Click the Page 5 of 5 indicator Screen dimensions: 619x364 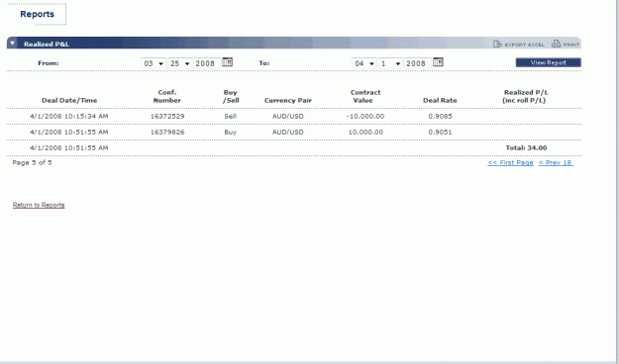coord(32,162)
